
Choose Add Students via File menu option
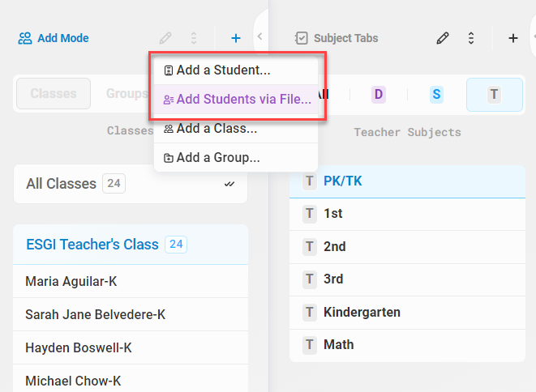tap(236, 99)
